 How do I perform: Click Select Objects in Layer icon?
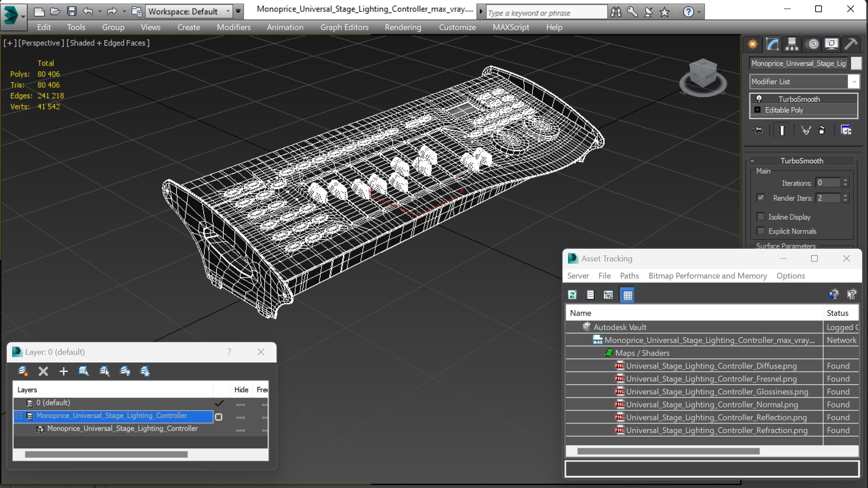pos(84,371)
